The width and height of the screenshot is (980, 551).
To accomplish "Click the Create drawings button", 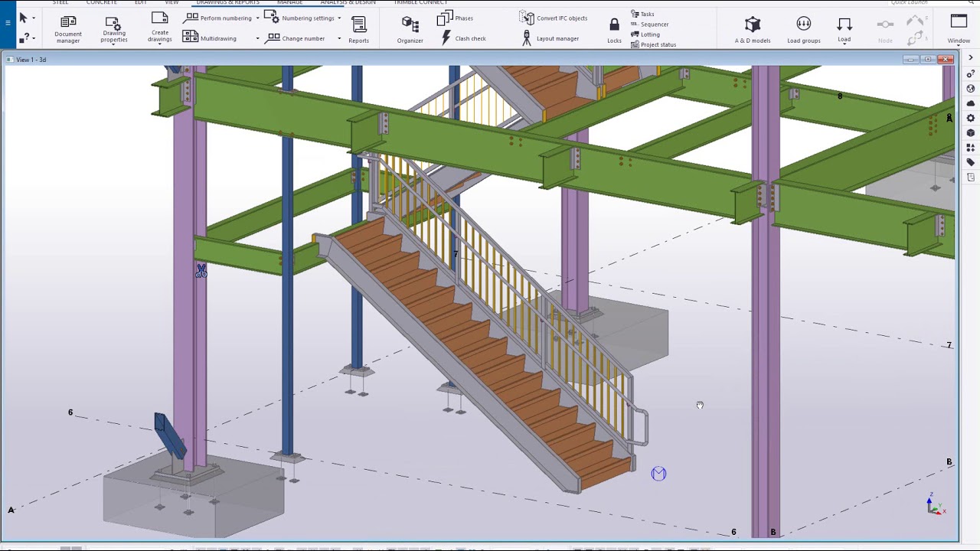I will pos(160,26).
